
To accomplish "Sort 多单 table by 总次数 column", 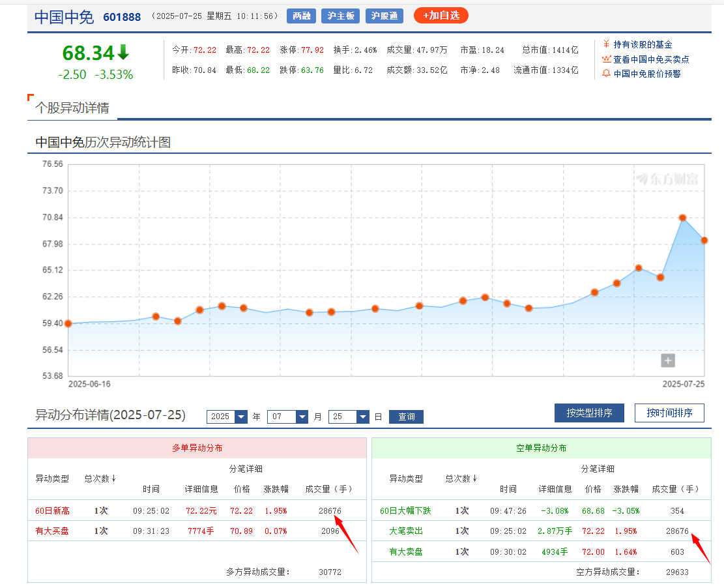I will [x=100, y=478].
